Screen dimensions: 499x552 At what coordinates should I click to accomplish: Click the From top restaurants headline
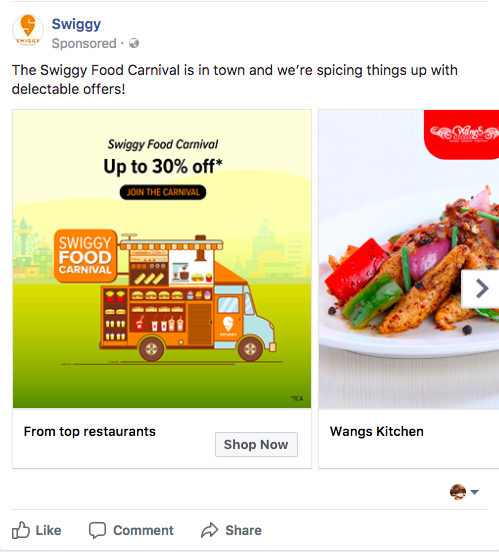[x=89, y=432]
